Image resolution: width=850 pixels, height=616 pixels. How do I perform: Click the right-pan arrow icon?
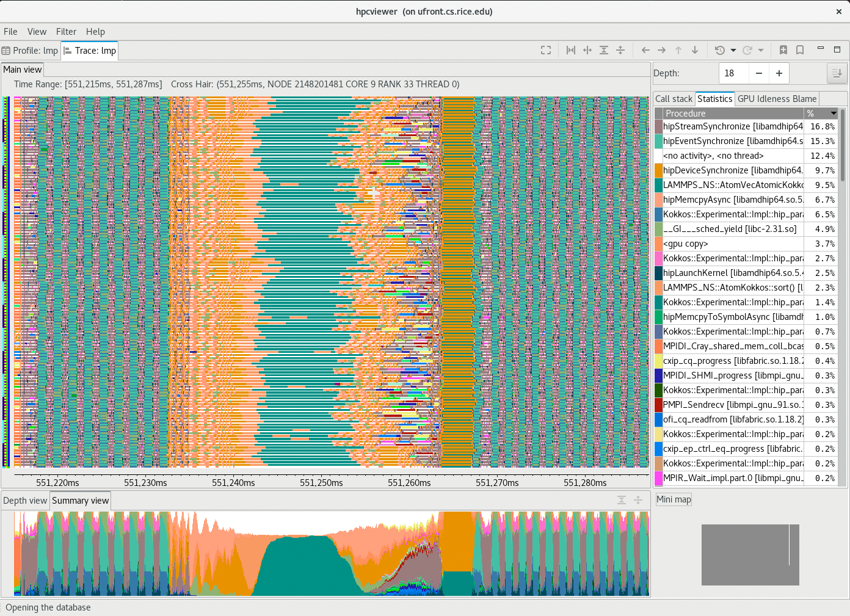pyautogui.click(x=661, y=50)
